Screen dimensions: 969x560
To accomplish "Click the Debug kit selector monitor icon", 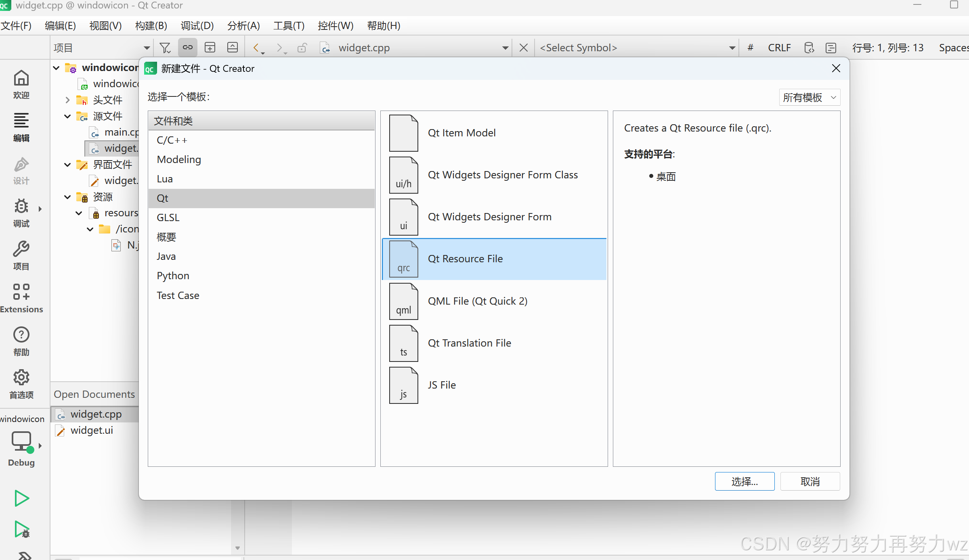I will tap(22, 442).
